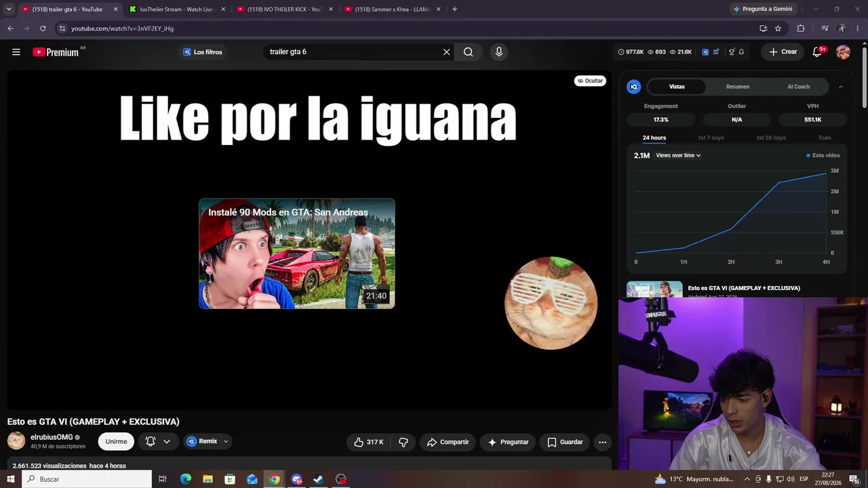Open the YouTube hamburger guide menu

click(16, 52)
